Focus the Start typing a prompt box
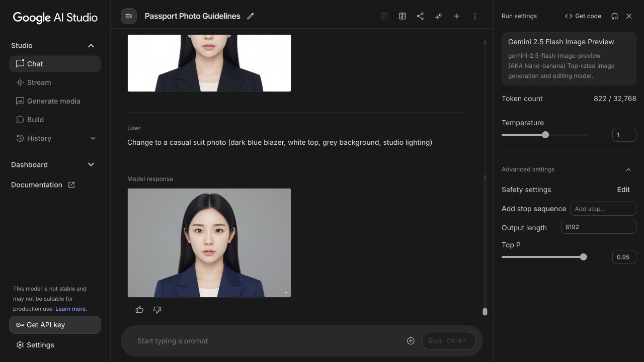This screenshot has height=362, width=644. point(267,341)
